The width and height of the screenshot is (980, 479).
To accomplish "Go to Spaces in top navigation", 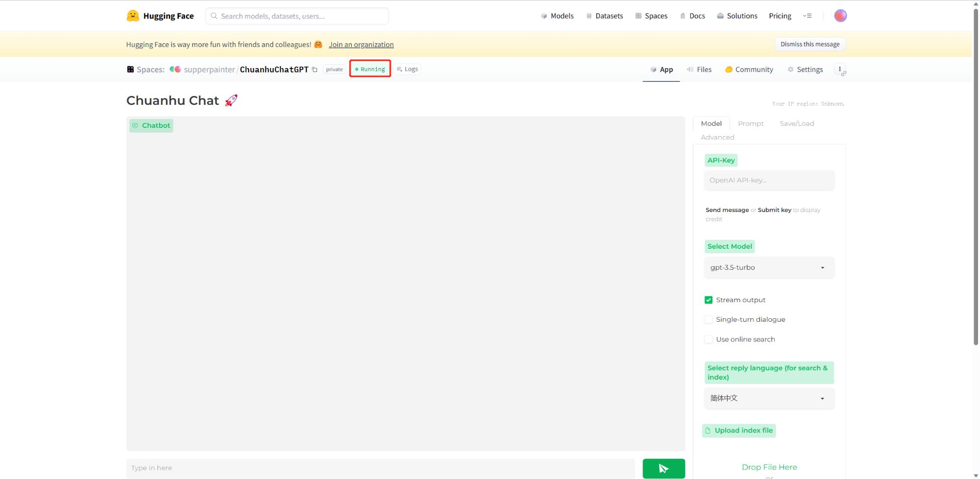I will 651,16.
